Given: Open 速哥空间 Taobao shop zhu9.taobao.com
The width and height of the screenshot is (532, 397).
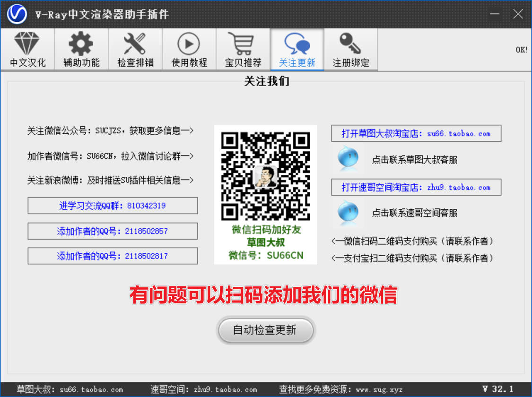Looking at the screenshot, I should (416, 187).
